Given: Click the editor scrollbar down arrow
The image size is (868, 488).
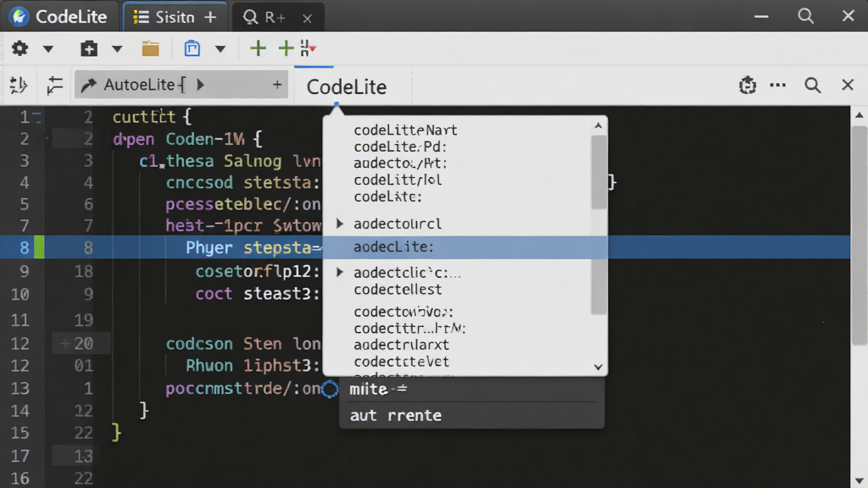Looking at the screenshot, I should (x=860, y=481).
